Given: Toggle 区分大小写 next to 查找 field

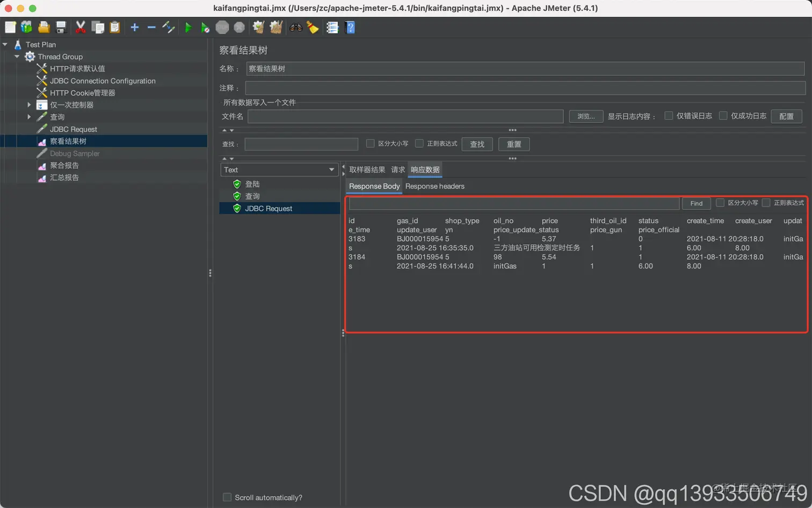Looking at the screenshot, I should 370,144.
